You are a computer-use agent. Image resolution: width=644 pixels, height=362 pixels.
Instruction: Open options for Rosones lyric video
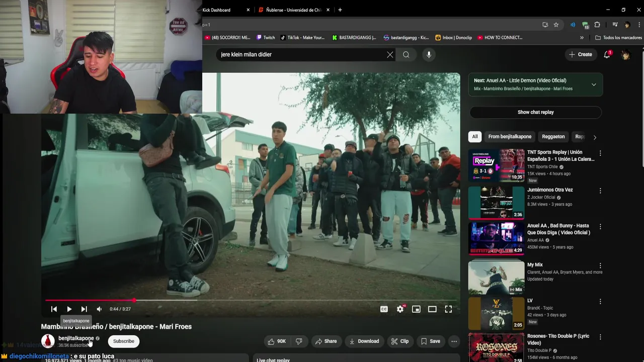(600, 337)
